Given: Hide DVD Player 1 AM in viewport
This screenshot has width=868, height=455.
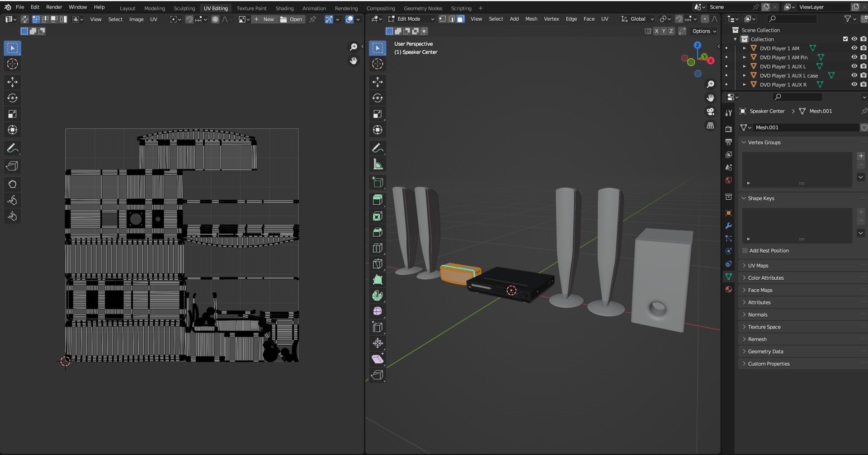Looking at the screenshot, I should [x=854, y=48].
